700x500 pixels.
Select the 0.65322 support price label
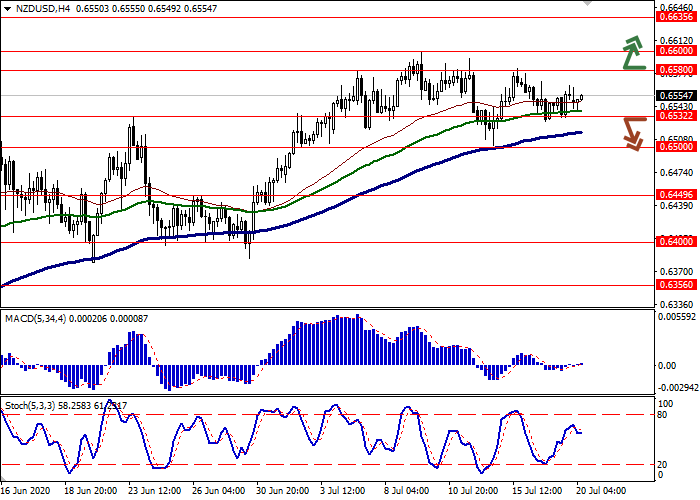tap(676, 116)
